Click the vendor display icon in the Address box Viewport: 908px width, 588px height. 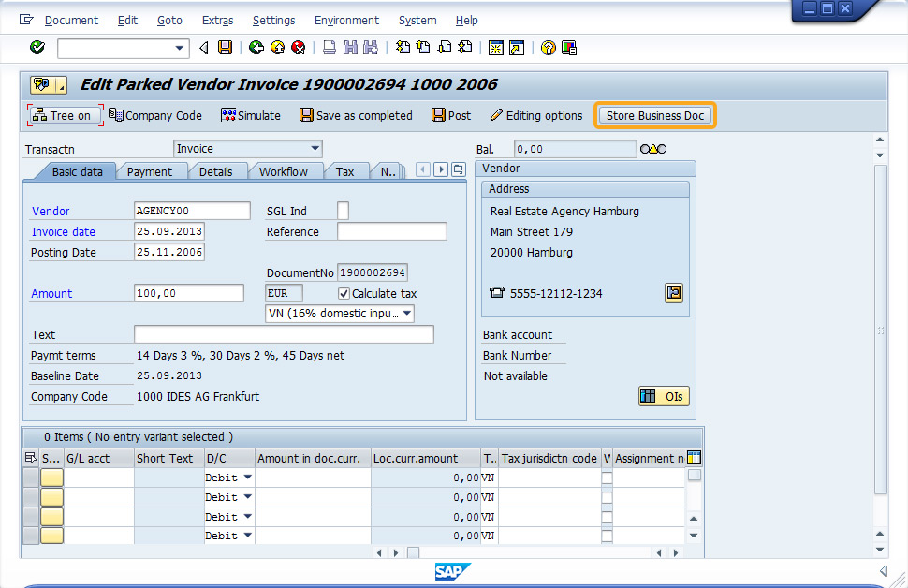pyautogui.click(x=673, y=292)
